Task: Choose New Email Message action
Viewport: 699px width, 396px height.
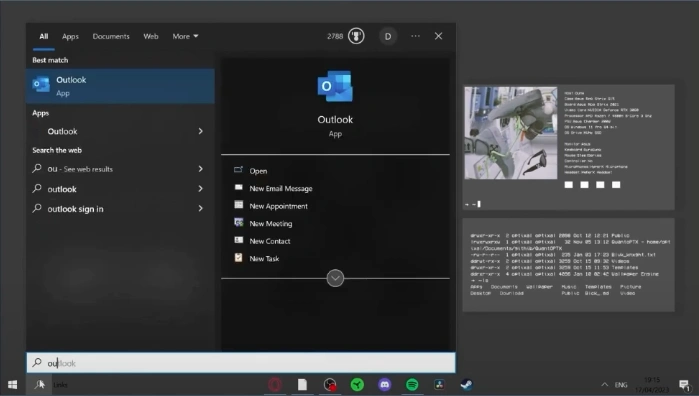Action: 281,189
